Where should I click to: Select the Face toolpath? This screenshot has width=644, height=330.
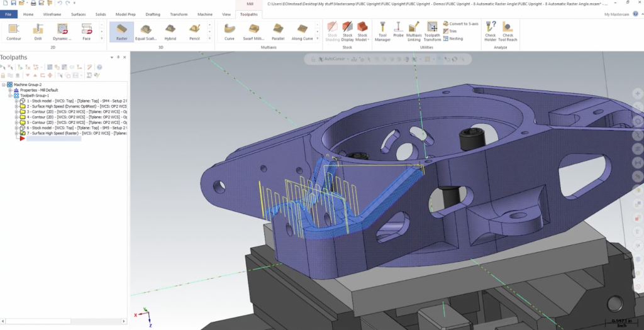[86, 32]
